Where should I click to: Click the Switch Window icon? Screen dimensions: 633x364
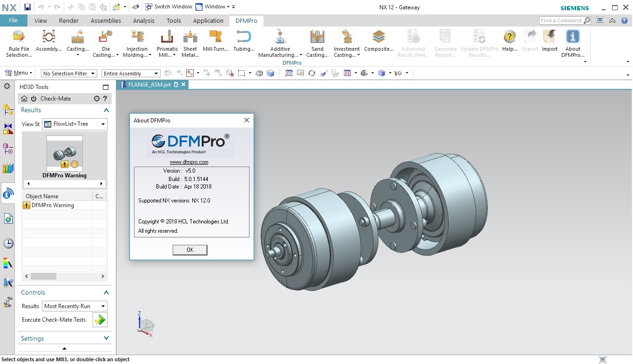point(148,7)
